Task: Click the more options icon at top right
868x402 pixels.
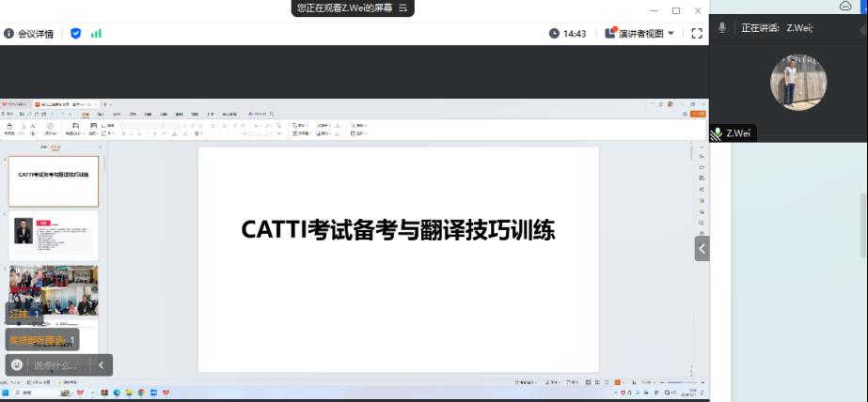Action: pos(844,6)
